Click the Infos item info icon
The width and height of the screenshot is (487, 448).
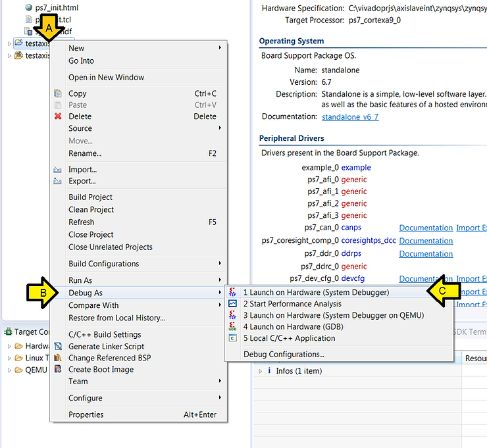click(x=269, y=370)
